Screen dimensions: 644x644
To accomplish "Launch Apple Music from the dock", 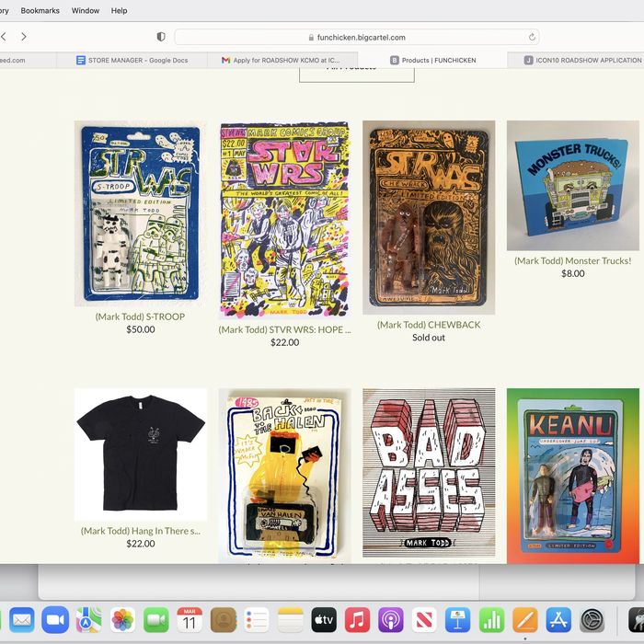I will coord(358,620).
